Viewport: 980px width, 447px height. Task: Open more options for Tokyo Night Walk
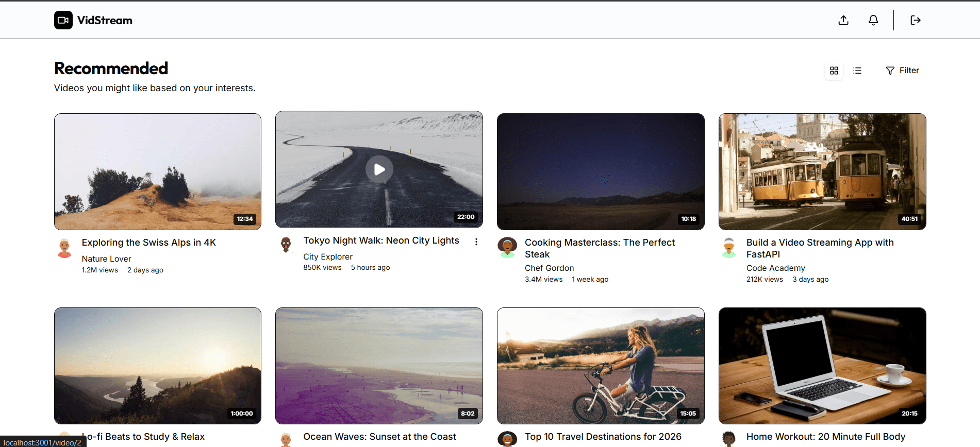coord(476,242)
